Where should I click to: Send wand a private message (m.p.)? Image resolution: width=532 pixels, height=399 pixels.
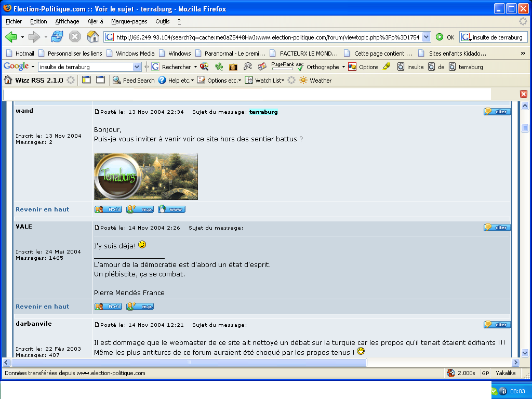click(140, 209)
